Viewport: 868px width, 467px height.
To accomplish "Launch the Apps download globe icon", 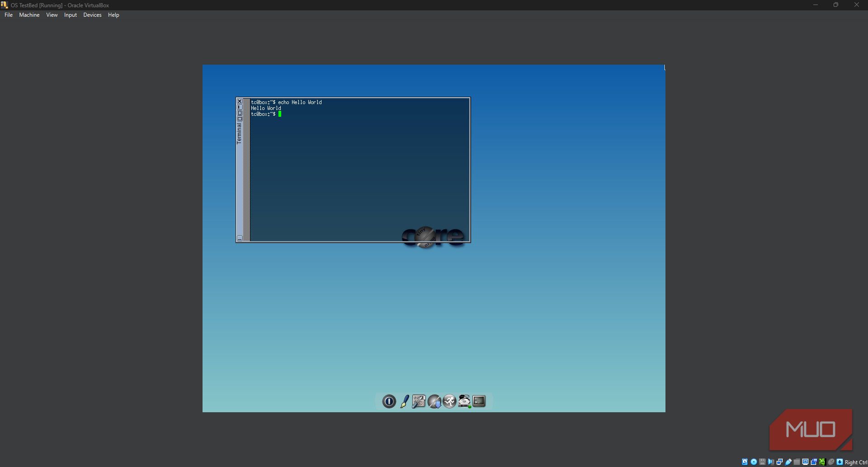I will tap(434, 401).
